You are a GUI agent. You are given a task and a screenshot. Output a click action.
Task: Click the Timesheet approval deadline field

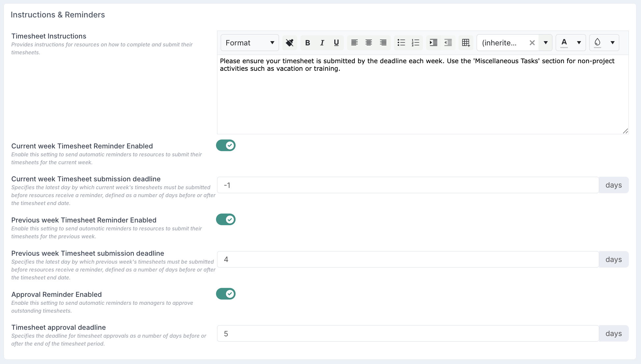(408, 334)
